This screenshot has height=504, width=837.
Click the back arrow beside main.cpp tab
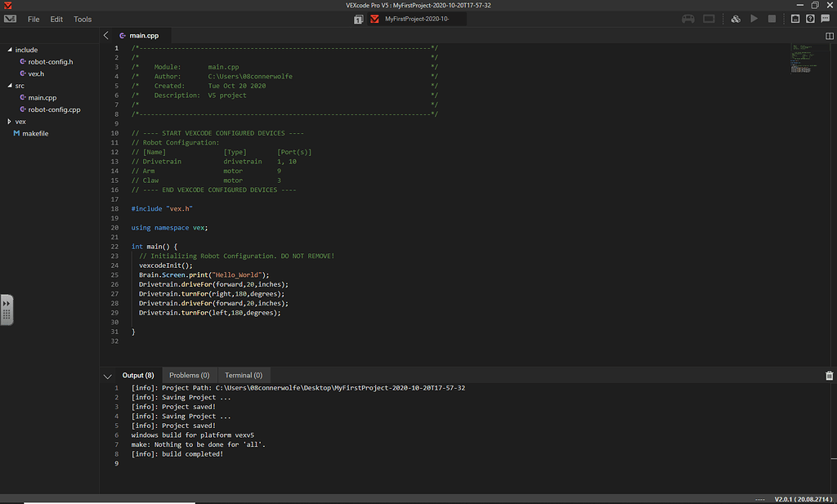(105, 35)
